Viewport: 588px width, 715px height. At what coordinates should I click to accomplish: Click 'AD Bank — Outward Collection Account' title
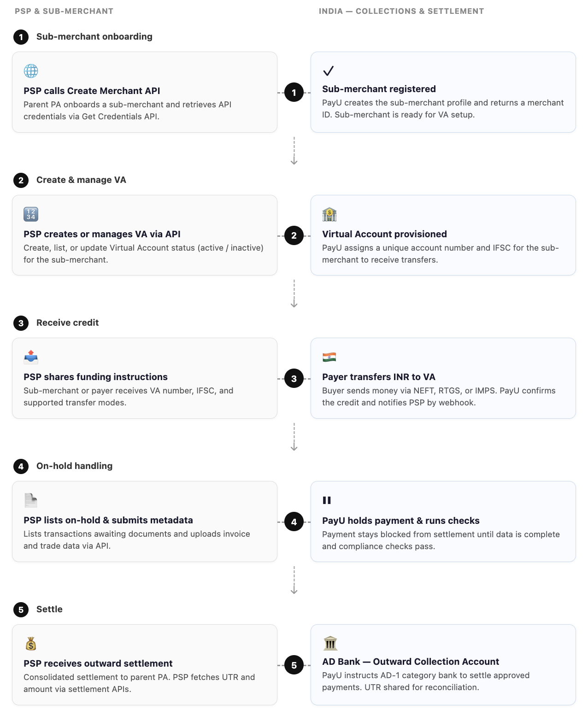(411, 662)
